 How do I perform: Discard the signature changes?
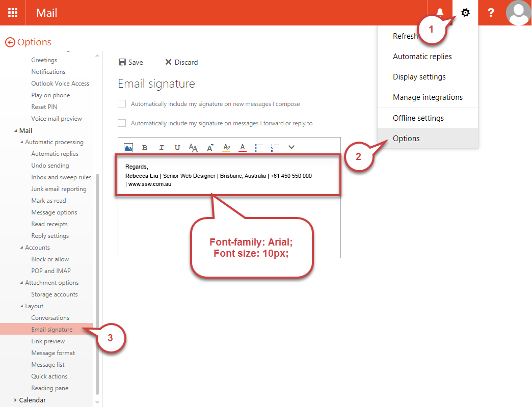point(181,62)
